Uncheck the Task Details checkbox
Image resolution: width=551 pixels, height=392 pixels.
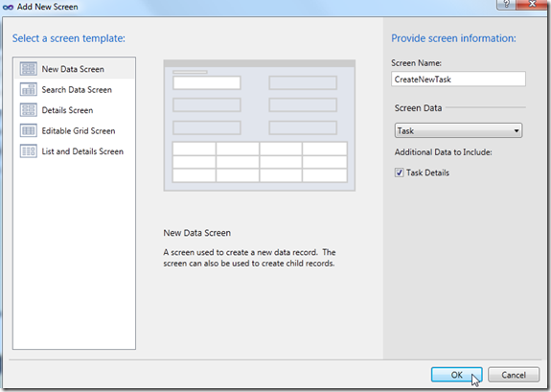[x=399, y=173]
